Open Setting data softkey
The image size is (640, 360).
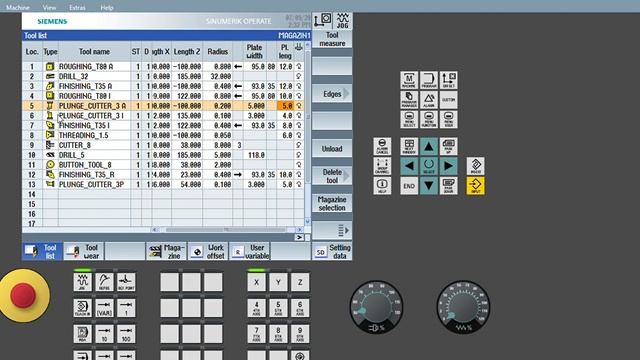332,251
